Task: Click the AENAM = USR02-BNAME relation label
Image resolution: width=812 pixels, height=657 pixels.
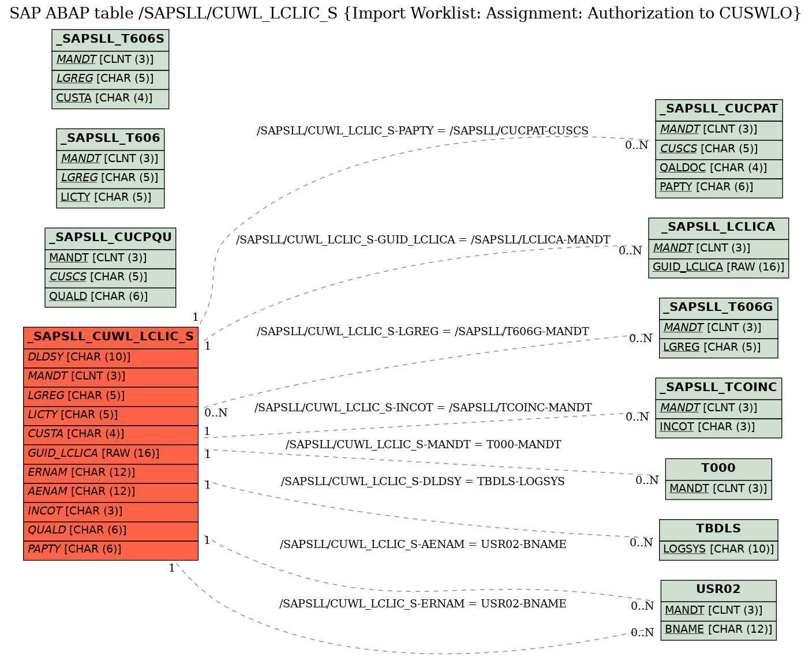Action: pyautogui.click(x=423, y=545)
